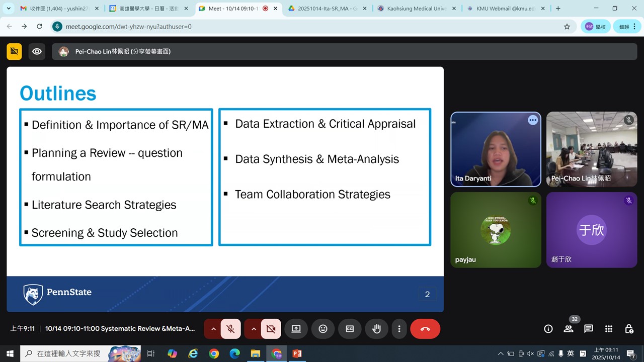Open options on Ita Daryanti's video tile
Screen dimensions: 644x362
[x=533, y=120]
